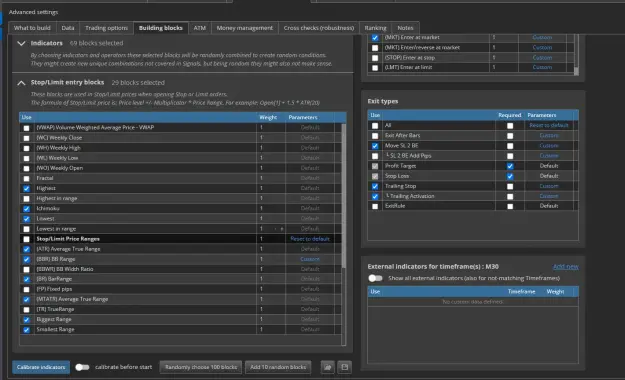The height and width of the screenshot is (380, 625).
Task: Switch to the Data tab
Action: pos(68,28)
